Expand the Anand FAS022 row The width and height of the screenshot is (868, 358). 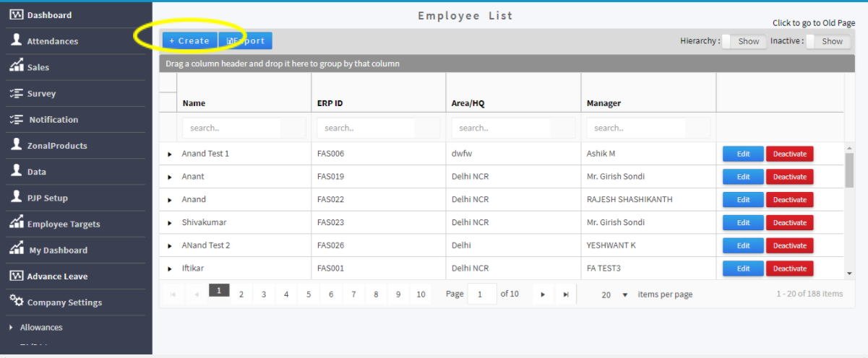[x=170, y=200]
